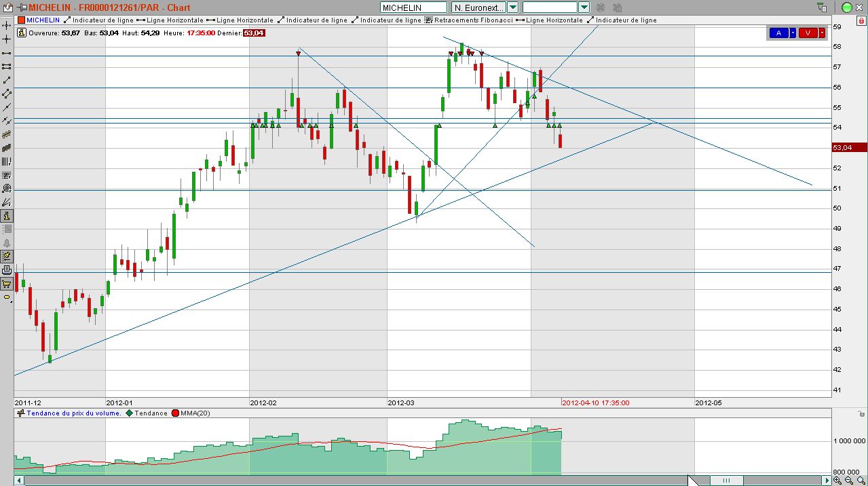The image size is (868, 486).
Task: Click the MMA(20) legend with red marker
Action: 190,413
